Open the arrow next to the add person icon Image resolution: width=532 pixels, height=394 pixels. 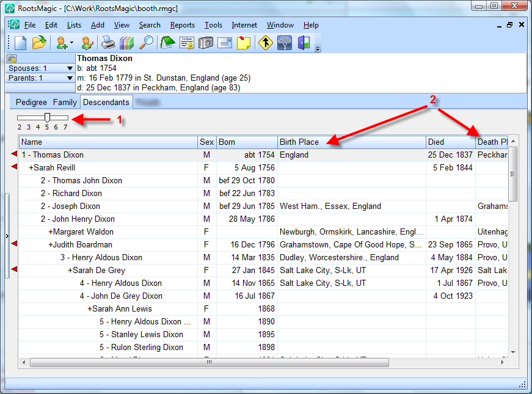[x=71, y=43]
